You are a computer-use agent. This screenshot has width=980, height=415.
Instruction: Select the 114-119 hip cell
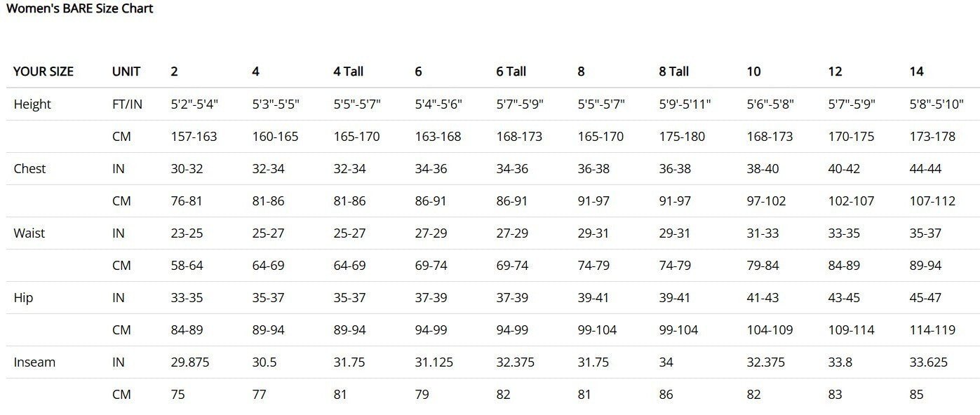tap(932, 330)
